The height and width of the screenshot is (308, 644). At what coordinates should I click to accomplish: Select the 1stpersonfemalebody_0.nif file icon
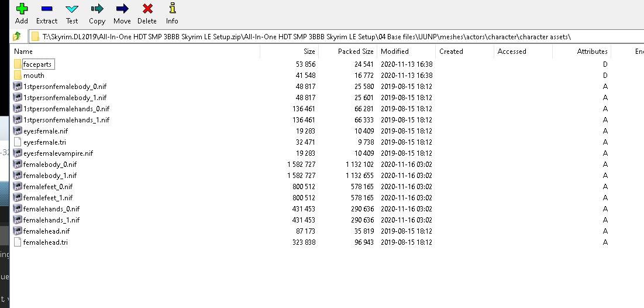click(x=17, y=86)
